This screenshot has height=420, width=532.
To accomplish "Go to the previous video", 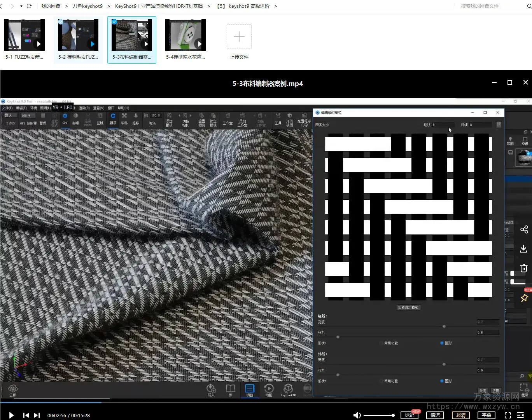I will click(x=26, y=415).
